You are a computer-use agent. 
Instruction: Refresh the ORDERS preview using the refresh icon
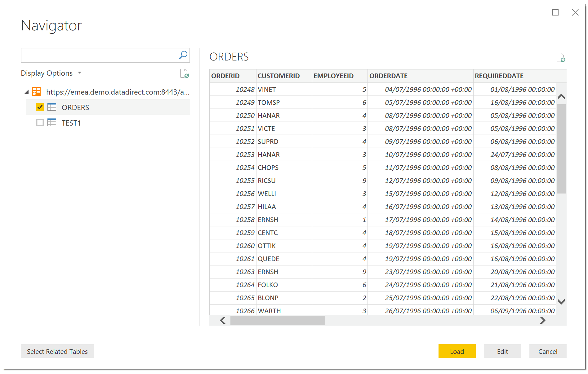[x=561, y=57]
